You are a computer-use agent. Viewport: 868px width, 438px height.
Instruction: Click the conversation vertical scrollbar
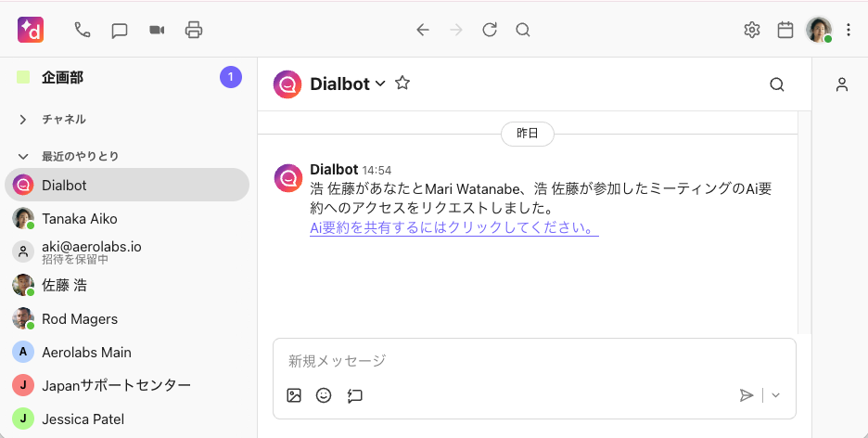coord(804,222)
